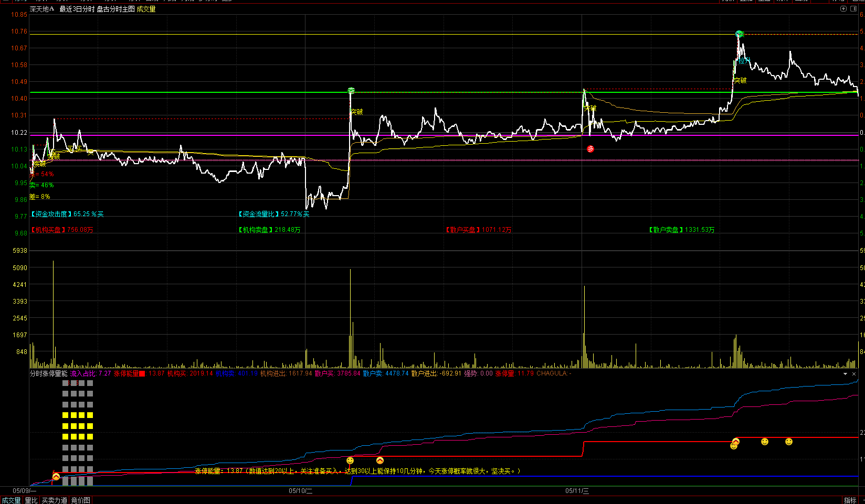
Task: Close the 分时涨停量能 indicator panel
Action: pyautogui.click(x=854, y=374)
